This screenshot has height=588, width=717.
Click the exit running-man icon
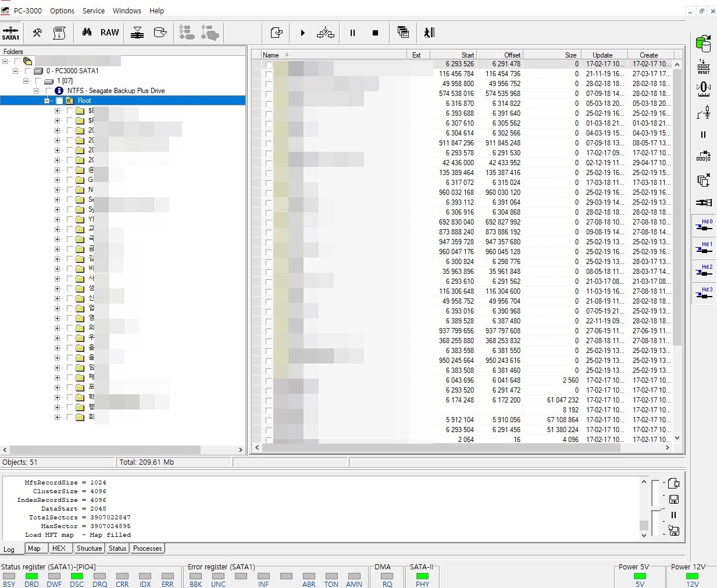click(x=430, y=33)
